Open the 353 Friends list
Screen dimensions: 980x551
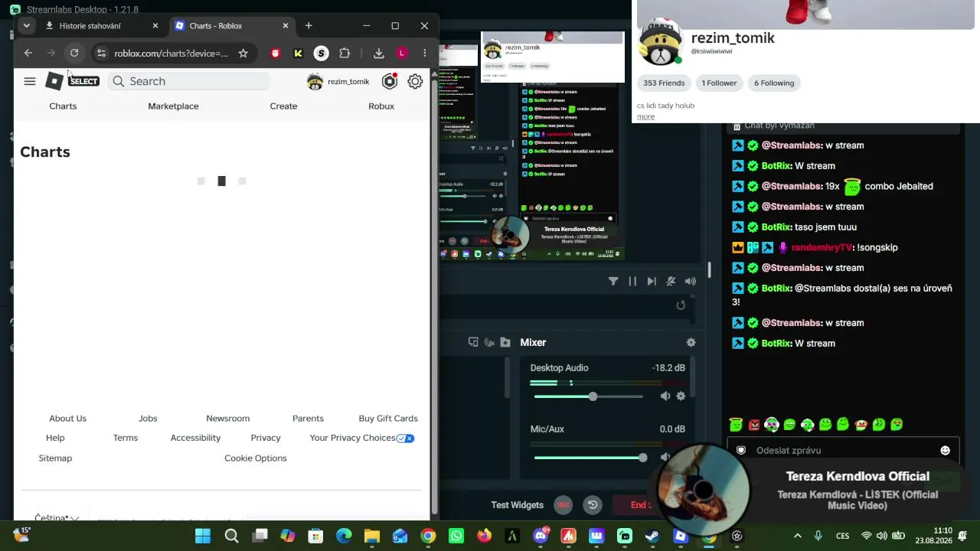coord(664,83)
